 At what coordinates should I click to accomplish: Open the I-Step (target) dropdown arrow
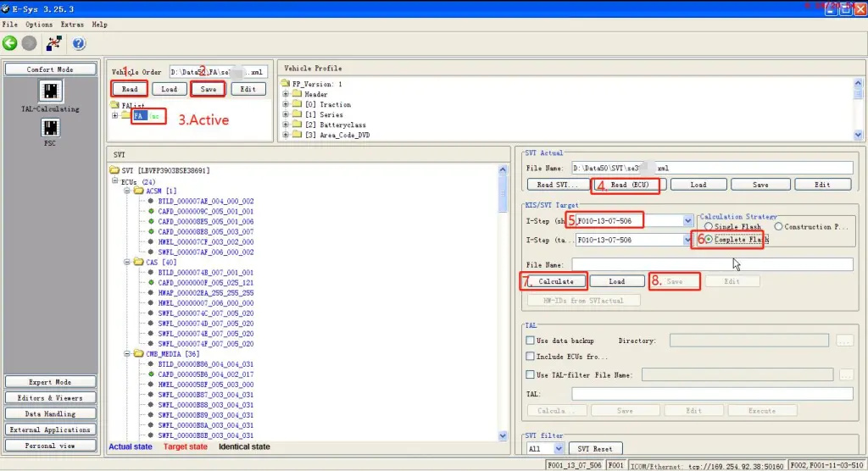click(687, 240)
